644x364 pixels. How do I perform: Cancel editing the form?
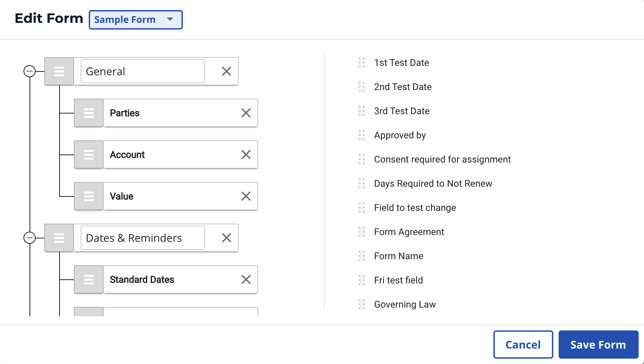523,345
